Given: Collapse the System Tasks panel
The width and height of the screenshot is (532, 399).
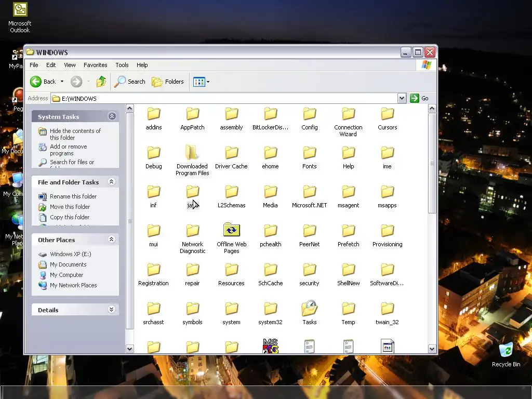Looking at the screenshot, I should [x=112, y=116].
